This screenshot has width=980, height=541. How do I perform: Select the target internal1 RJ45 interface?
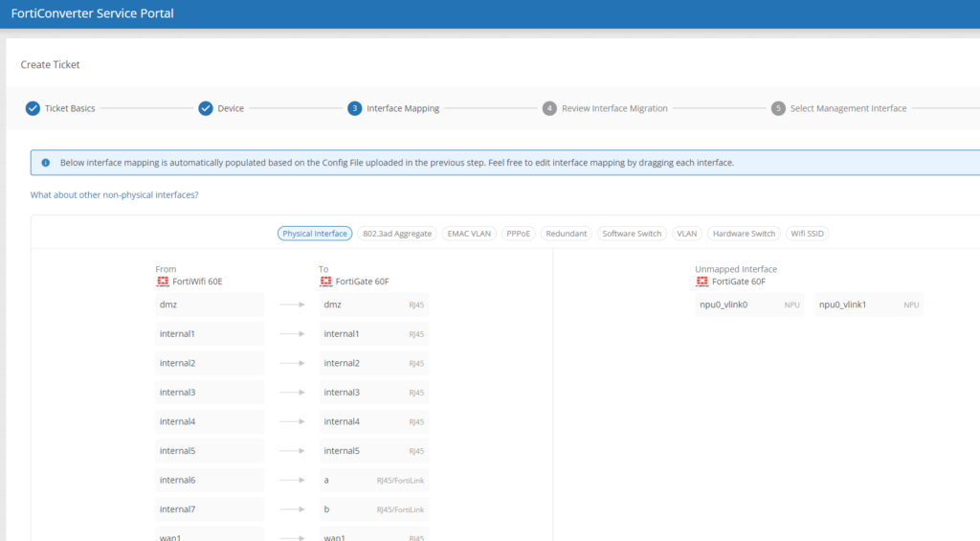coord(374,334)
